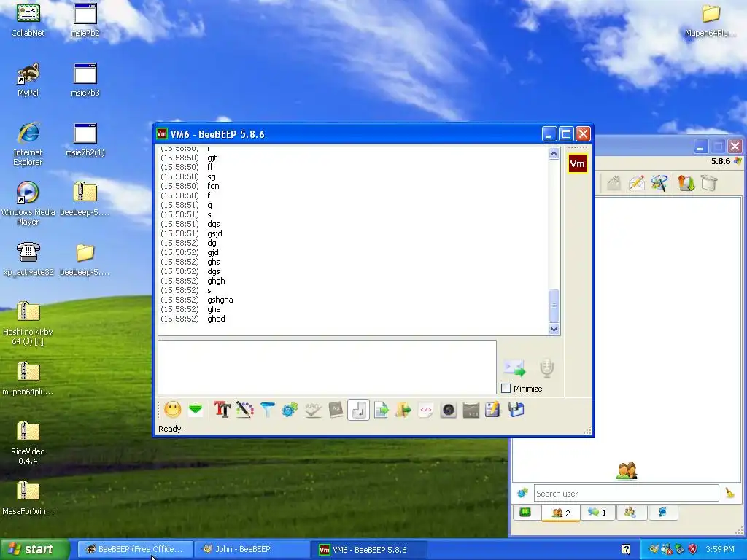Click the colorful wand tool icon in main window
The width and height of the screenshot is (747, 560).
coord(659,183)
